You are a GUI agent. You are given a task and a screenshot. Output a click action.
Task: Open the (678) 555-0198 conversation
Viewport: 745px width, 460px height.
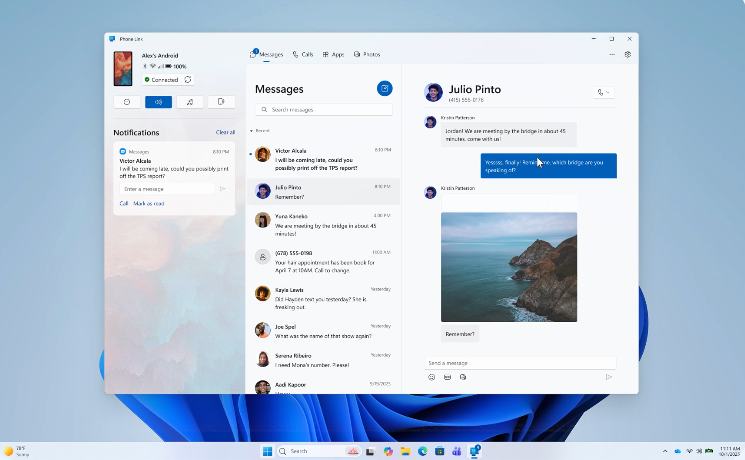(323, 261)
